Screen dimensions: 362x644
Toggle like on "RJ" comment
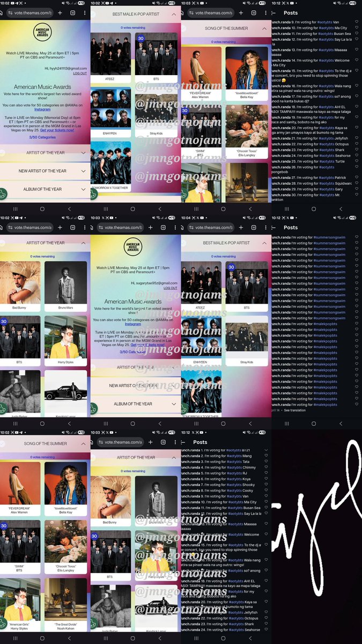(x=267, y=473)
